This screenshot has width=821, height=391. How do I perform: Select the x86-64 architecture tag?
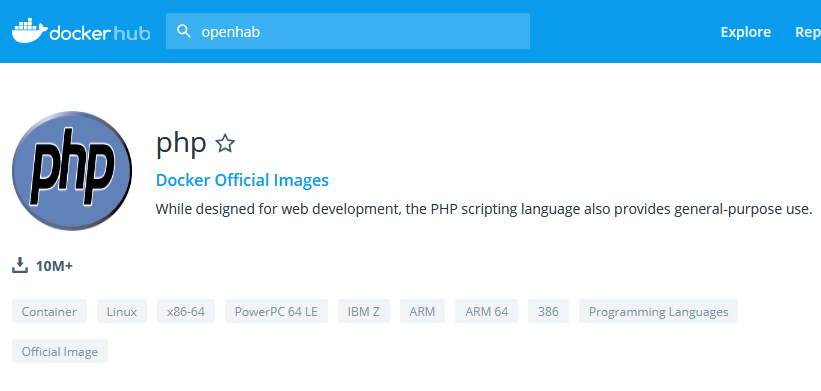point(186,311)
